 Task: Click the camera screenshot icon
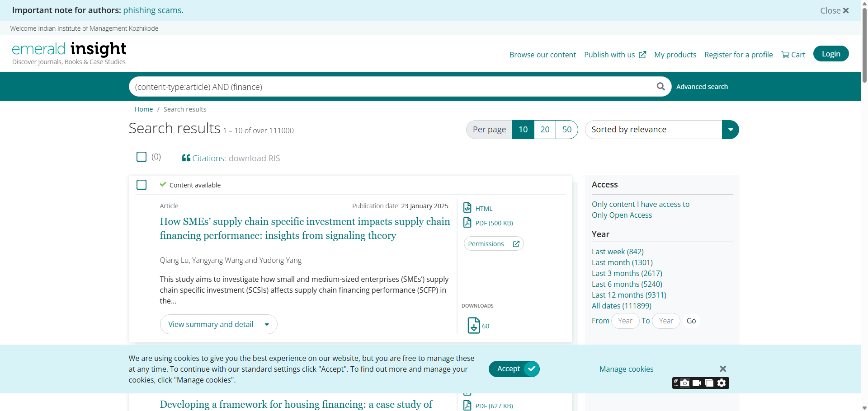tap(685, 383)
